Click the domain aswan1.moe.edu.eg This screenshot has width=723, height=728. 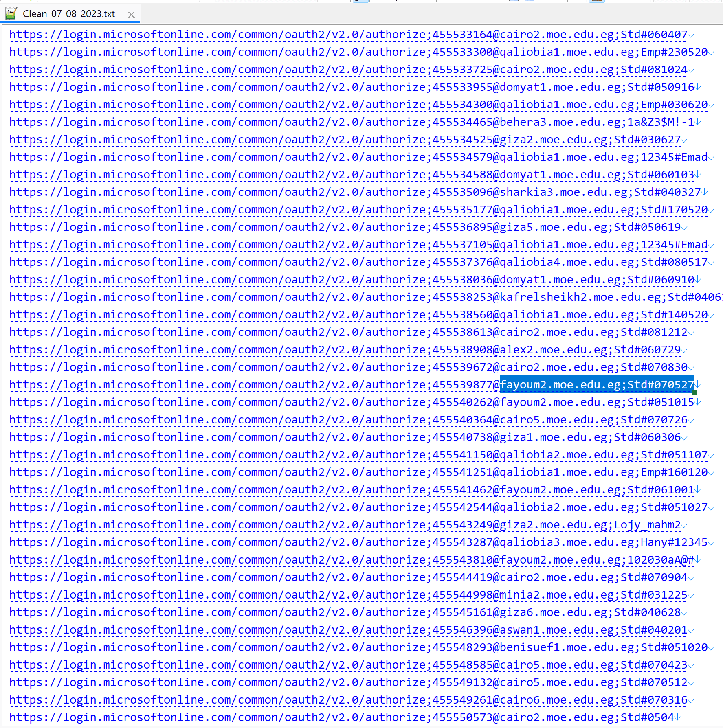click(x=557, y=630)
